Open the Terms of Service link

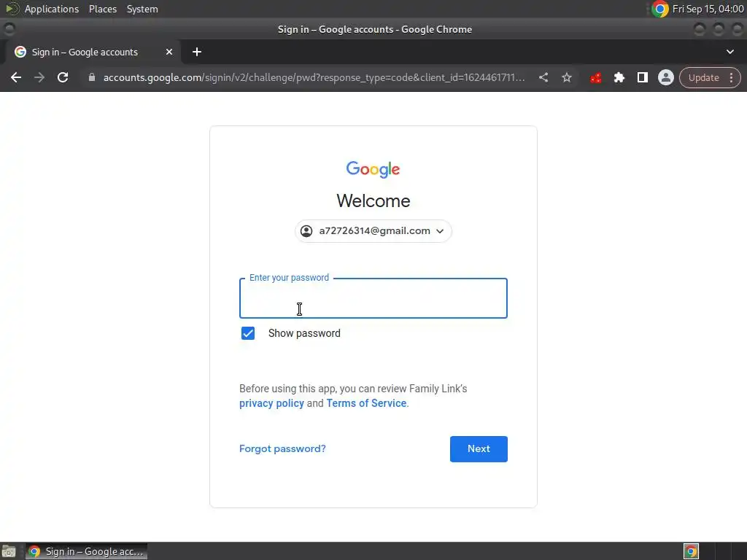point(366,403)
